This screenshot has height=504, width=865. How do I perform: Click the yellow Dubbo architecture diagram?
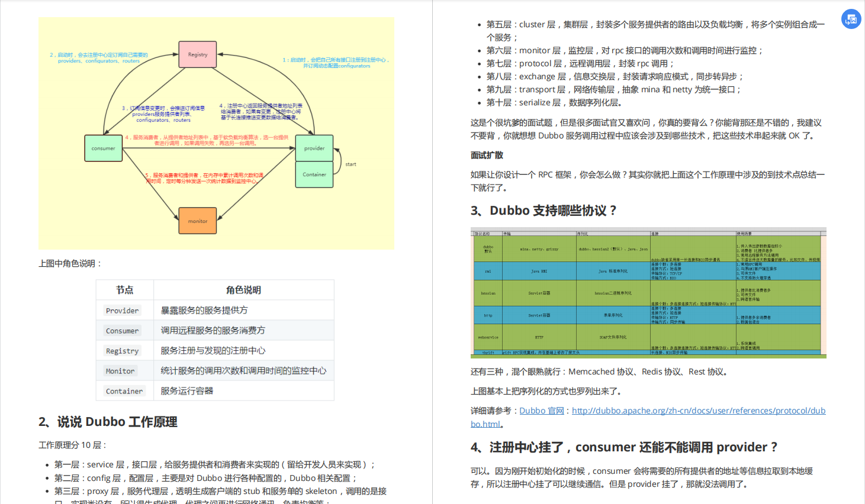(216, 133)
